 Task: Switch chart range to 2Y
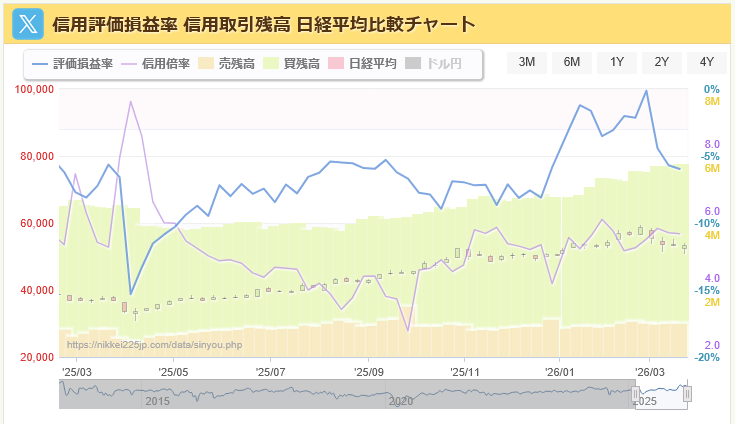662,62
